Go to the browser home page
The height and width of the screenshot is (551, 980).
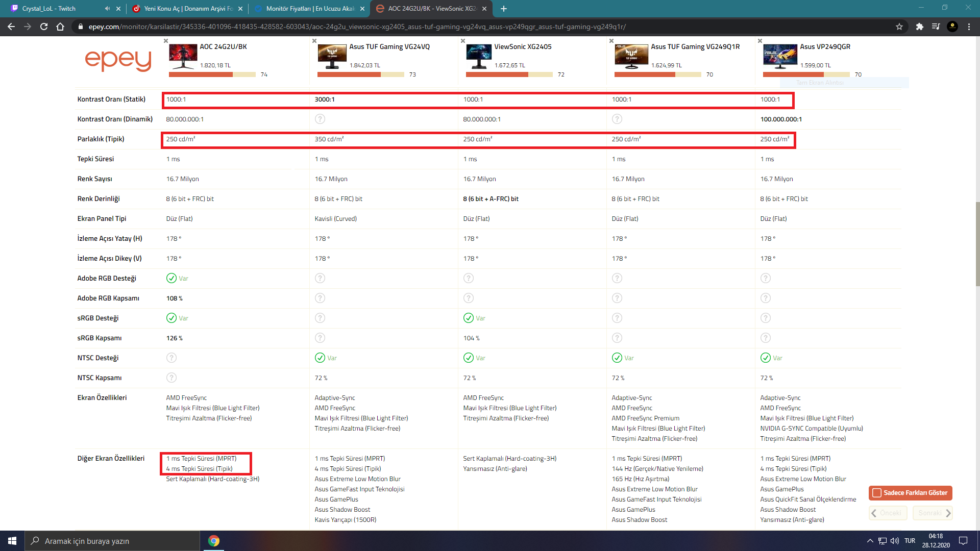(x=60, y=27)
